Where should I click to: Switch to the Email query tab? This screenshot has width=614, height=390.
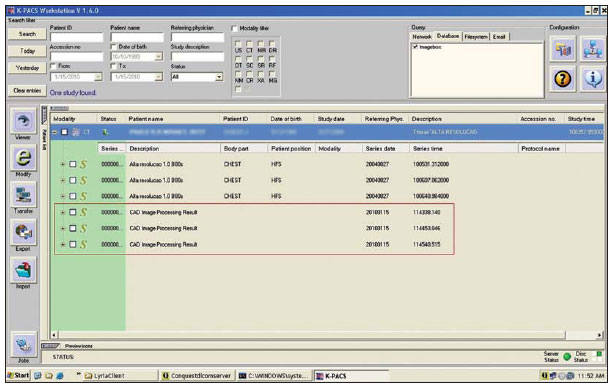(x=499, y=37)
